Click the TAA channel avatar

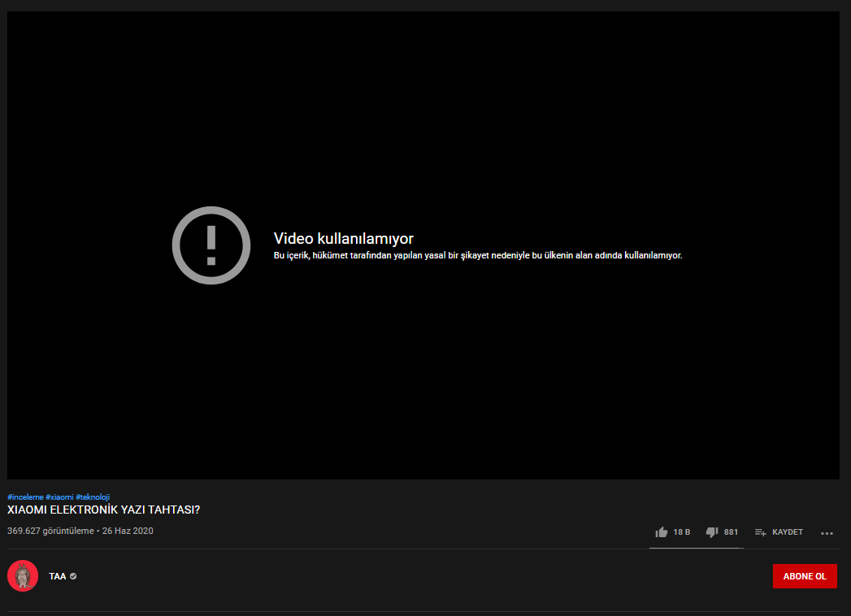[23, 575]
